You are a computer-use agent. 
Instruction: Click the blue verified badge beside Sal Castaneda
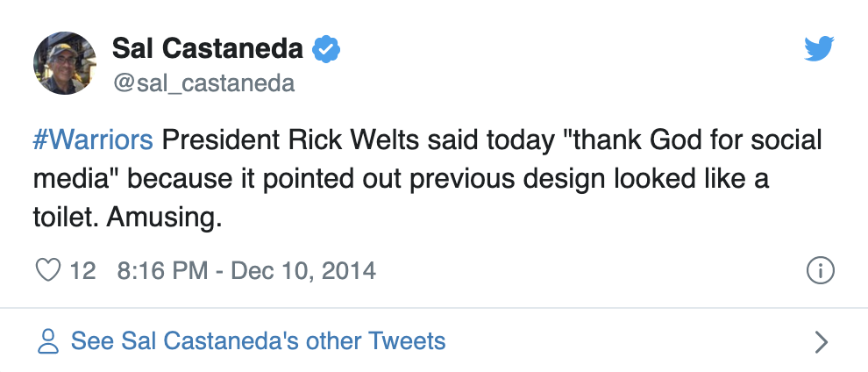[327, 49]
